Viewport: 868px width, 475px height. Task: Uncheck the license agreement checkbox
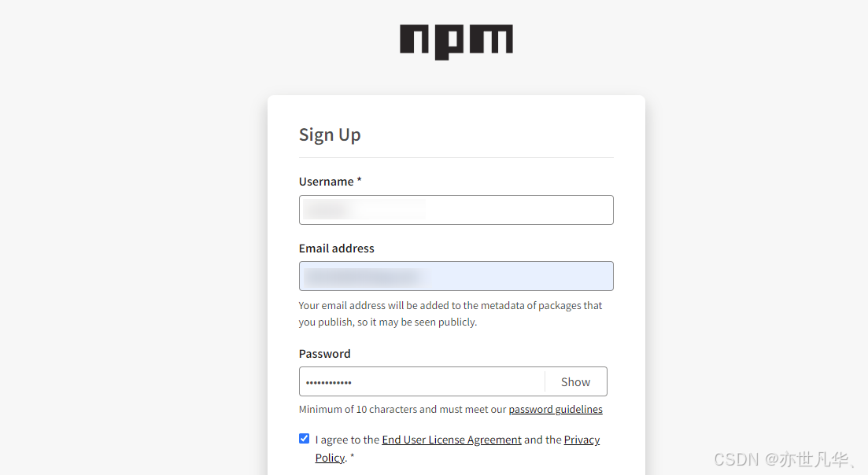click(x=304, y=439)
